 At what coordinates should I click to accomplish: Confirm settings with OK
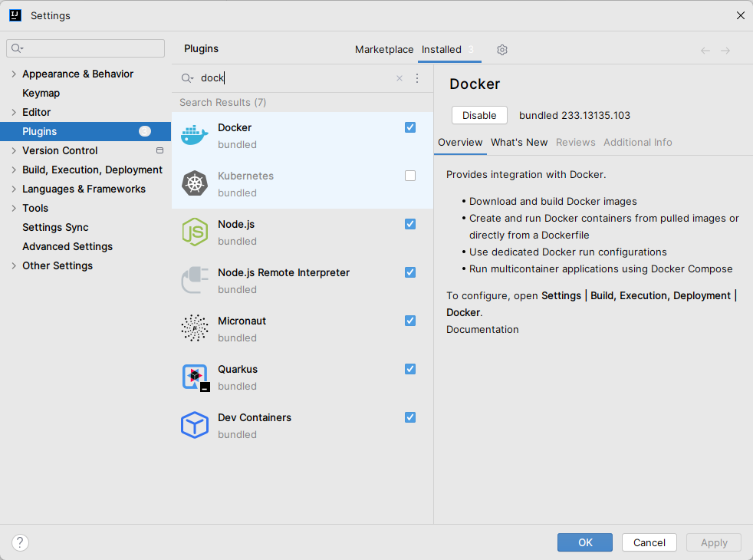coord(585,542)
